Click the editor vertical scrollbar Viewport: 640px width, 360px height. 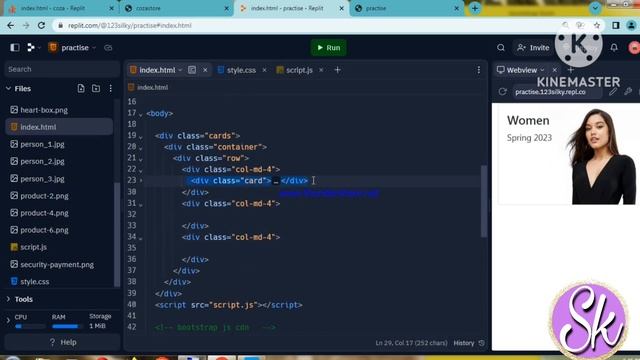pyautogui.click(x=484, y=201)
